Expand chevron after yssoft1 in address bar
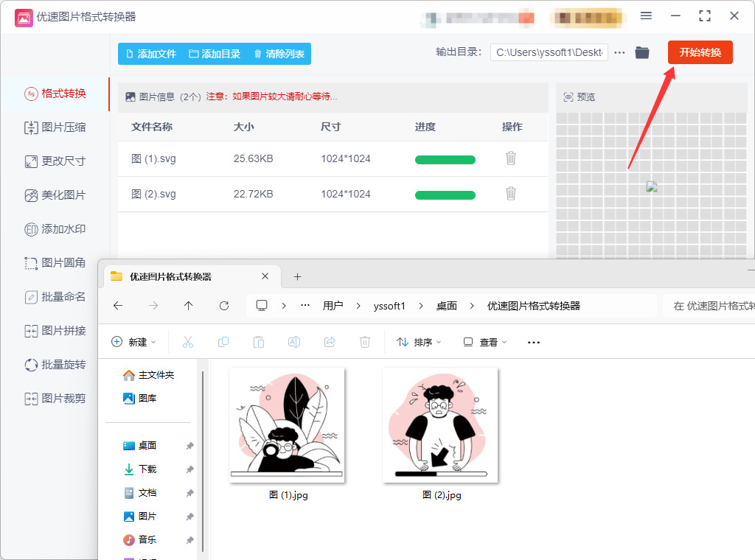The image size is (755, 560). 421,306
